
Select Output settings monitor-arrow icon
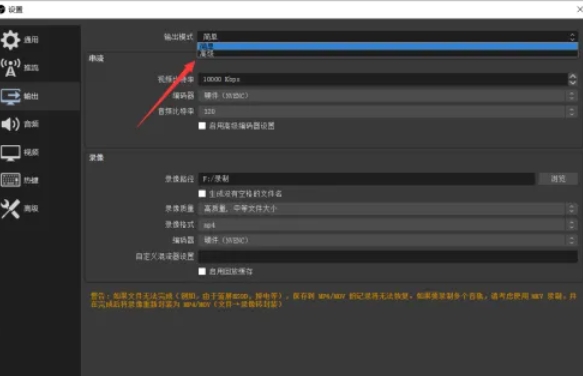[x=10, y=96]
